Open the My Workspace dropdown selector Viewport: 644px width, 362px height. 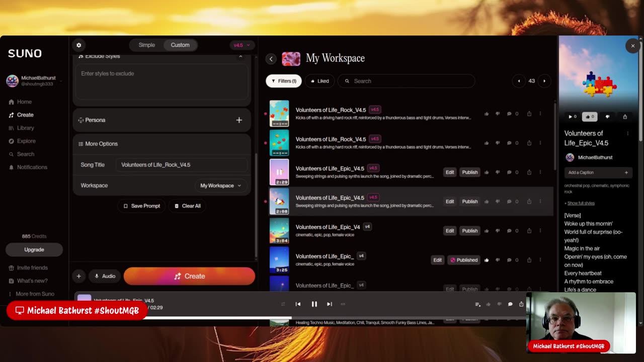click(220, 186)
